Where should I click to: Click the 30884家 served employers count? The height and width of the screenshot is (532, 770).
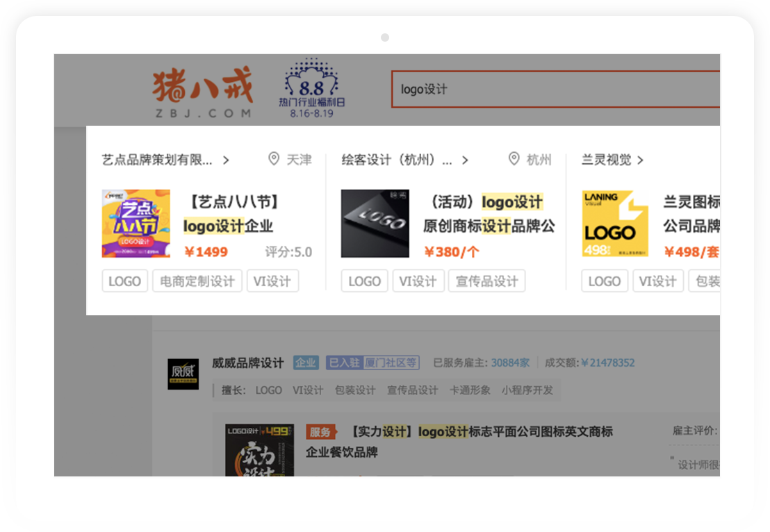[510, 363]
